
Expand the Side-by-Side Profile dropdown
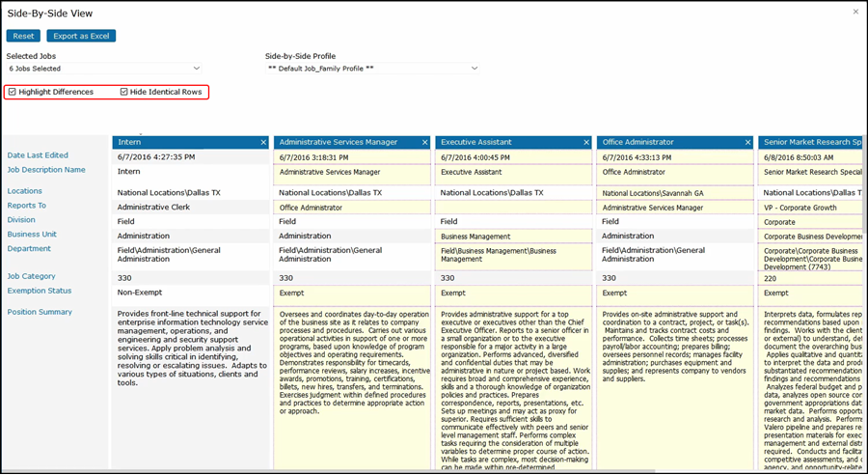pyautogui.click(x=371, y=69)
